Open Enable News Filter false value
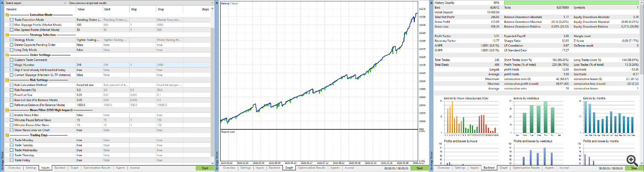The image size is (644, 172). pyautogui.click(x=88, y=115)
